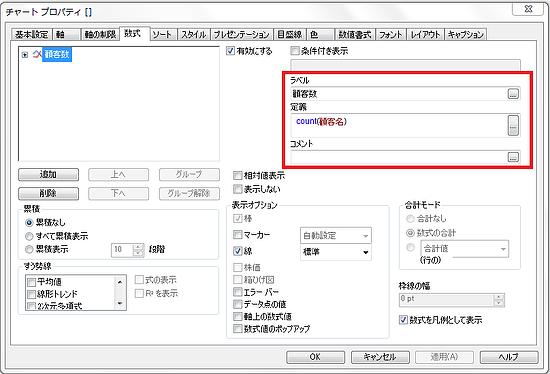Open the プレゼンテーション tab
The height and width of the screenshot is (374, 550).
(x=241, y=34)
